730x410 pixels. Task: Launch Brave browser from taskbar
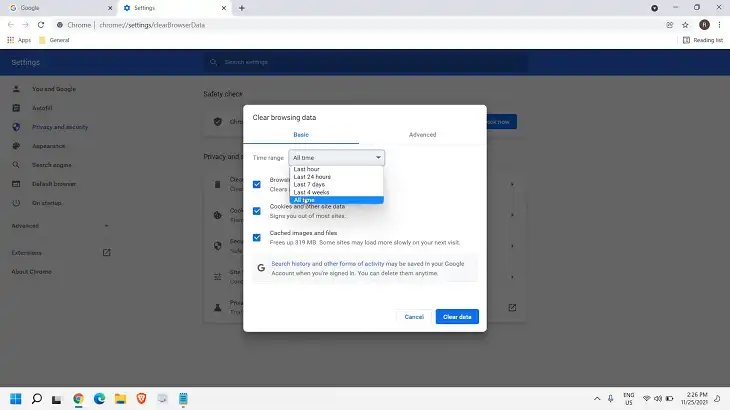click(142, 399)
